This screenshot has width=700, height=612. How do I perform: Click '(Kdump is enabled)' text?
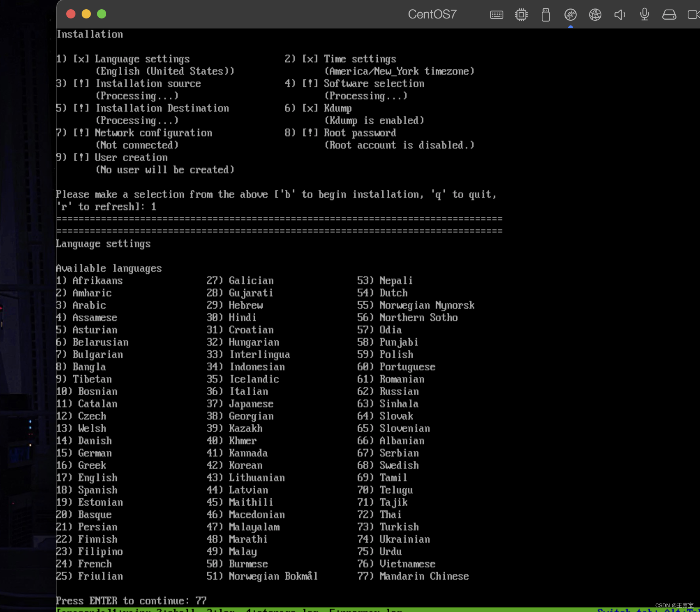click(374, 120)
